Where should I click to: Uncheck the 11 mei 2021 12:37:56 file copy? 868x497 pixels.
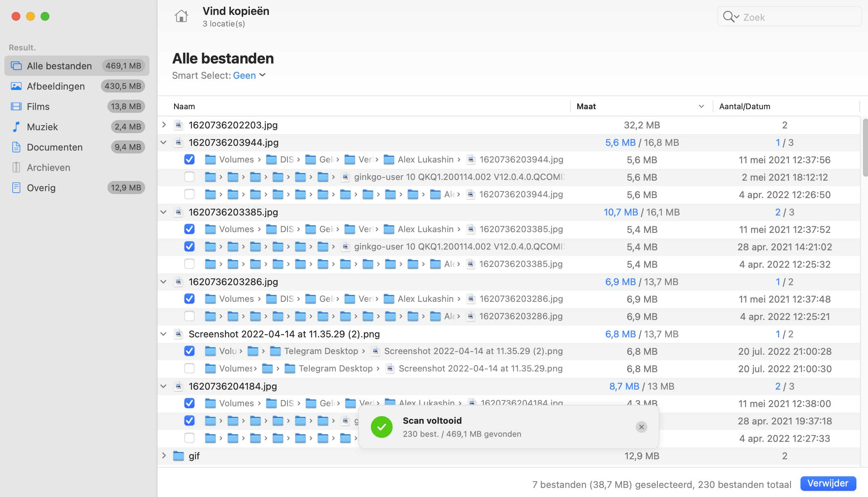pos(189,160)
